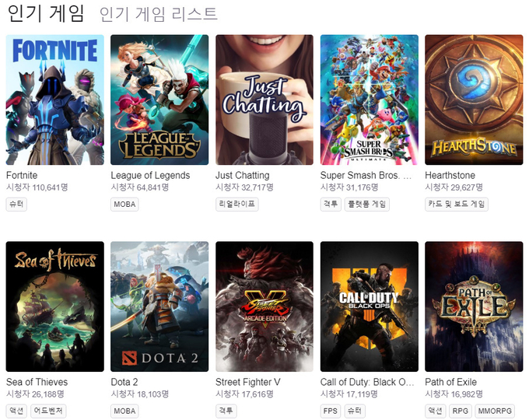Open the League of Legends cover art
Image resolution: width=529 pixels, height=420 pixels.
pos(159,100)
